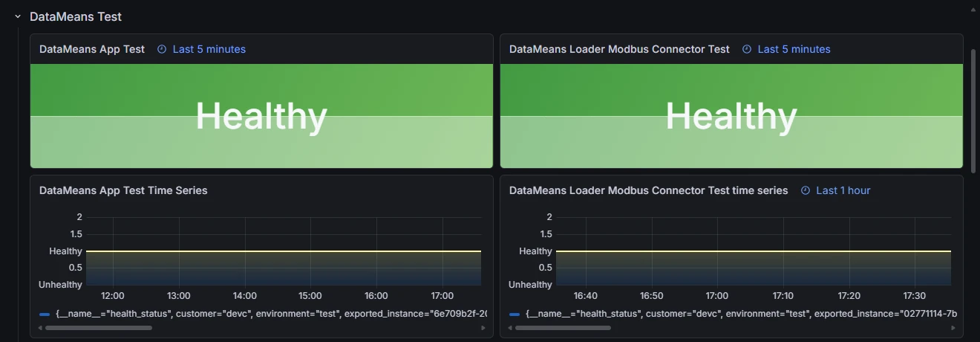The image size is (980, 342).
Task: Click the 16:40 label on Modbus axis
Action: [x=586, y=296]
